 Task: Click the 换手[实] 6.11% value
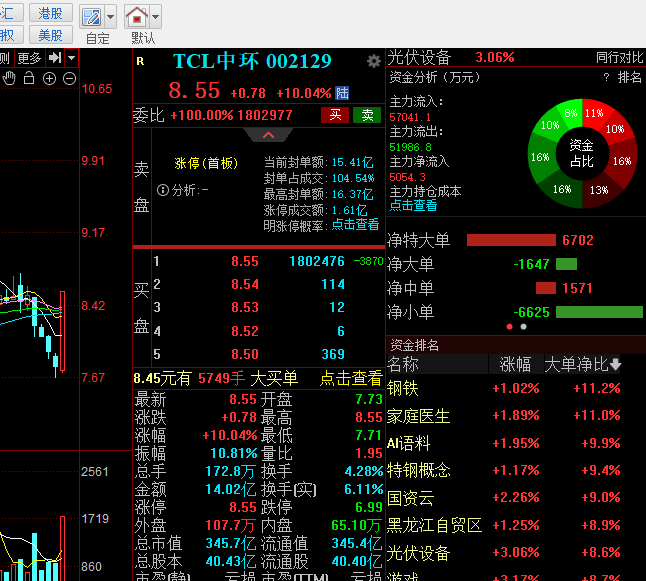click(364, 489)
